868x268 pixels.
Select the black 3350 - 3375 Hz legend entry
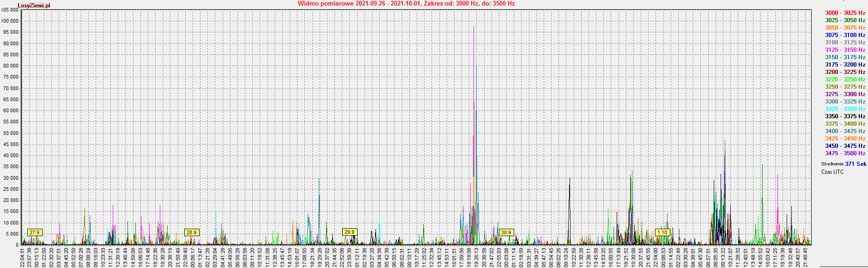tap(845, 116)
